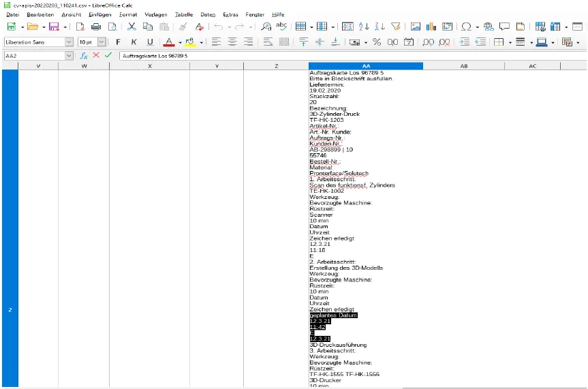Open the Einfügen menu
Screen dimensions: 588x389
[99, 14]
